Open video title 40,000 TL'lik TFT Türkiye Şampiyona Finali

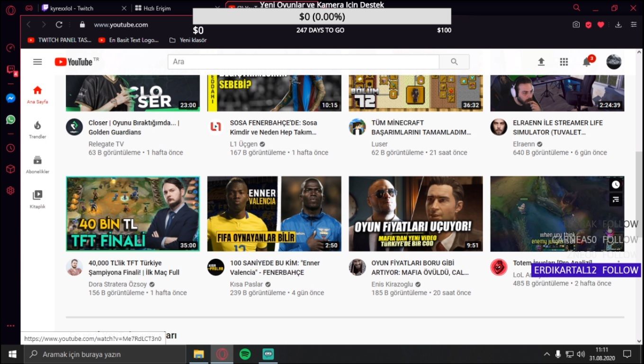tap(134, 268)
